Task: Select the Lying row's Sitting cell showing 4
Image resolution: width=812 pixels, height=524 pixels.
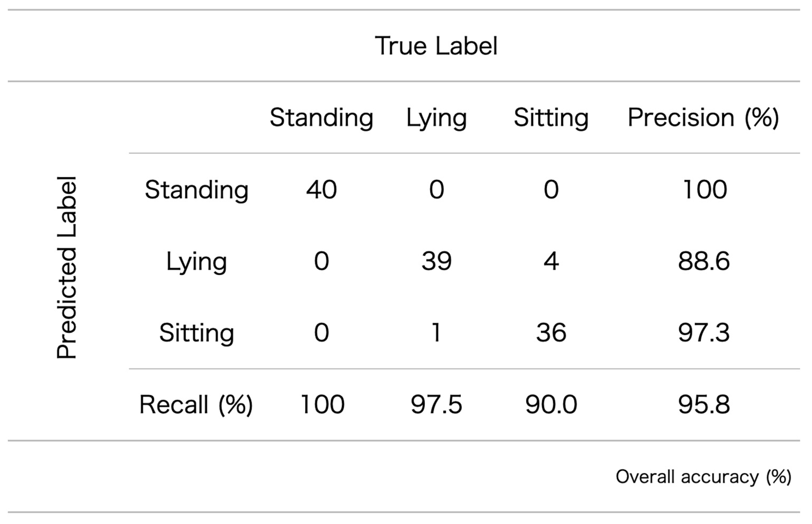Action: coord(551,261)
